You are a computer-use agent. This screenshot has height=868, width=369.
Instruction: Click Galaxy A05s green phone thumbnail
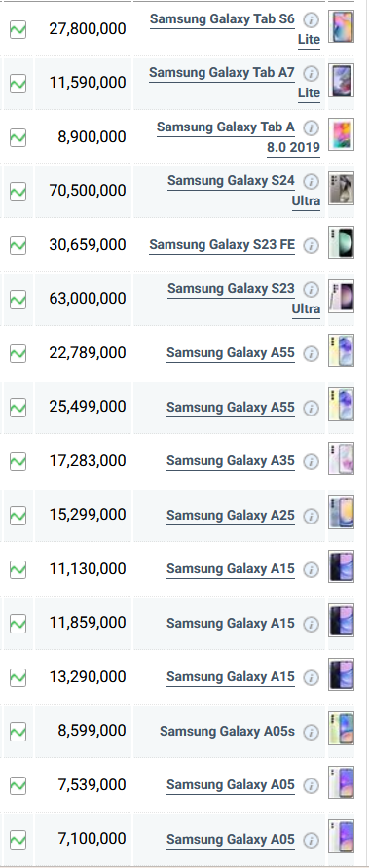pos(342,729)
